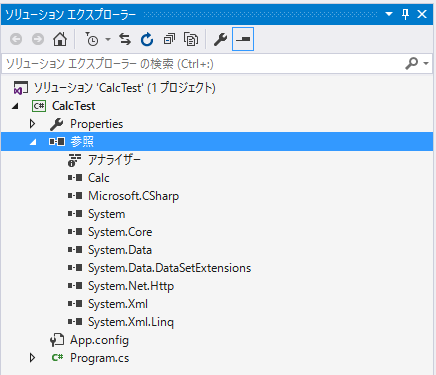Click the reference icon beside System.Xml.Linq
Viewport: 436px width, 375px height.
coord(75,322)
